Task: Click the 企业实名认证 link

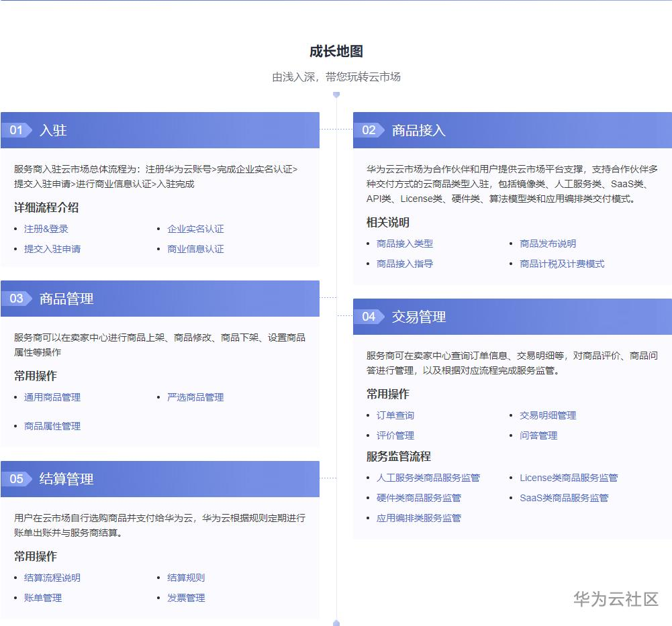Action: tap(195, 229)
